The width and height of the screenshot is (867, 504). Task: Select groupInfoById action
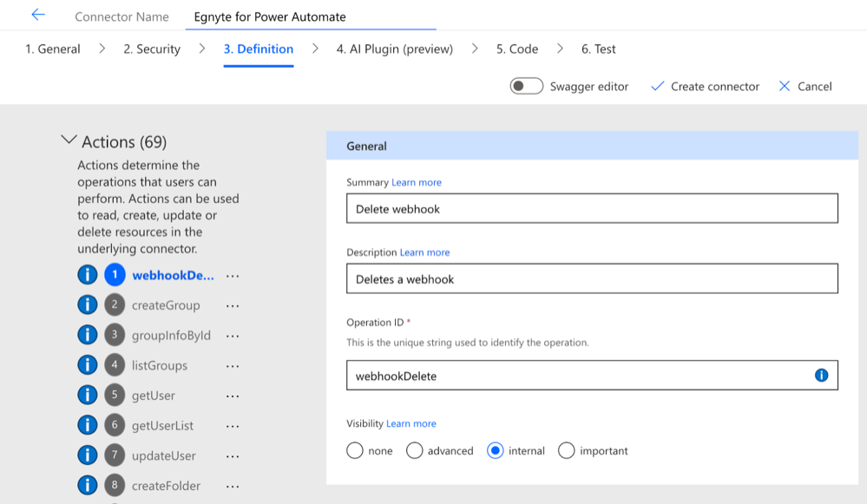point(171,336)
